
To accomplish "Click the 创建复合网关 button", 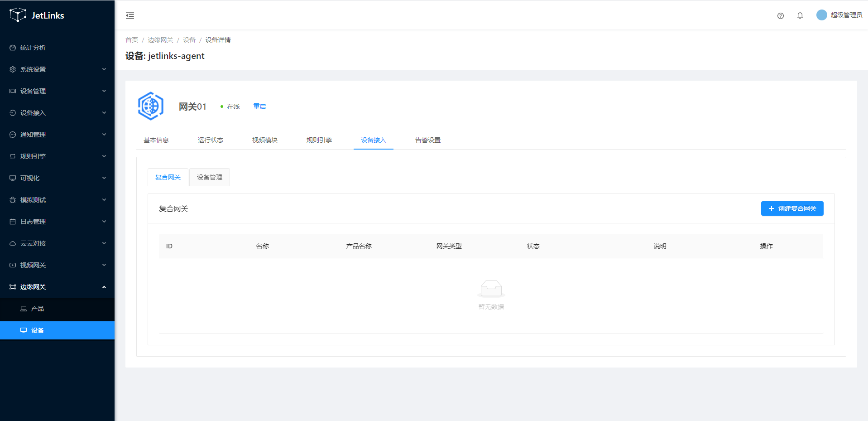I will [792, 208].
